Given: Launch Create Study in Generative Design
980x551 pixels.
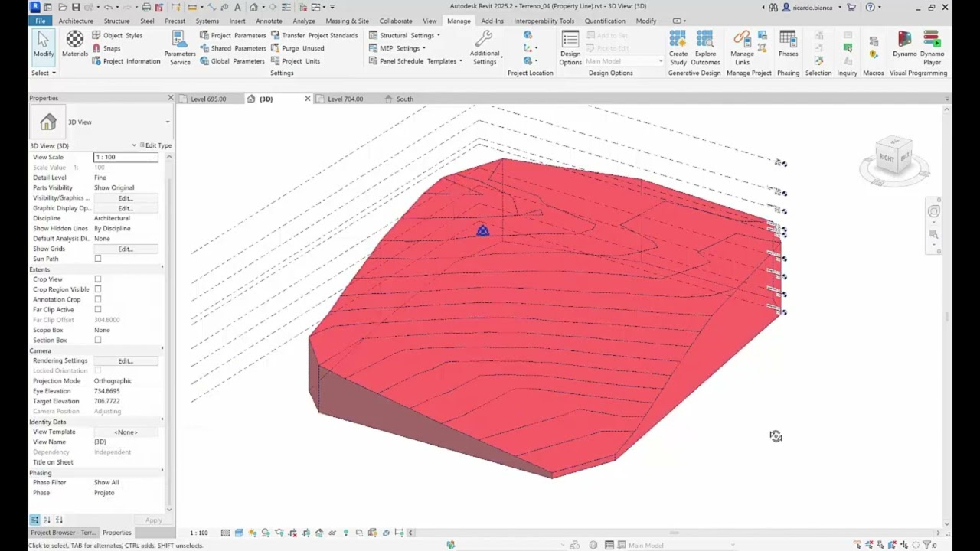Looking at the screenshot, I should coord(678,47).
